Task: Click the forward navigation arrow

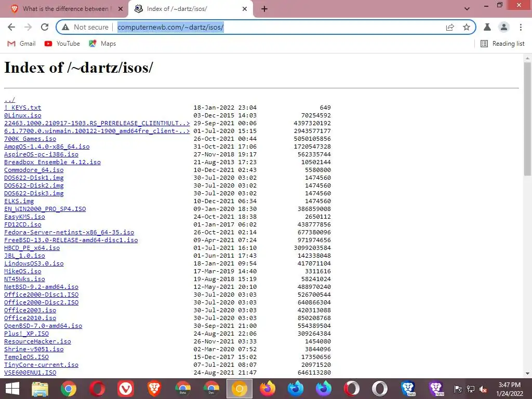Action: coord(28,27)
